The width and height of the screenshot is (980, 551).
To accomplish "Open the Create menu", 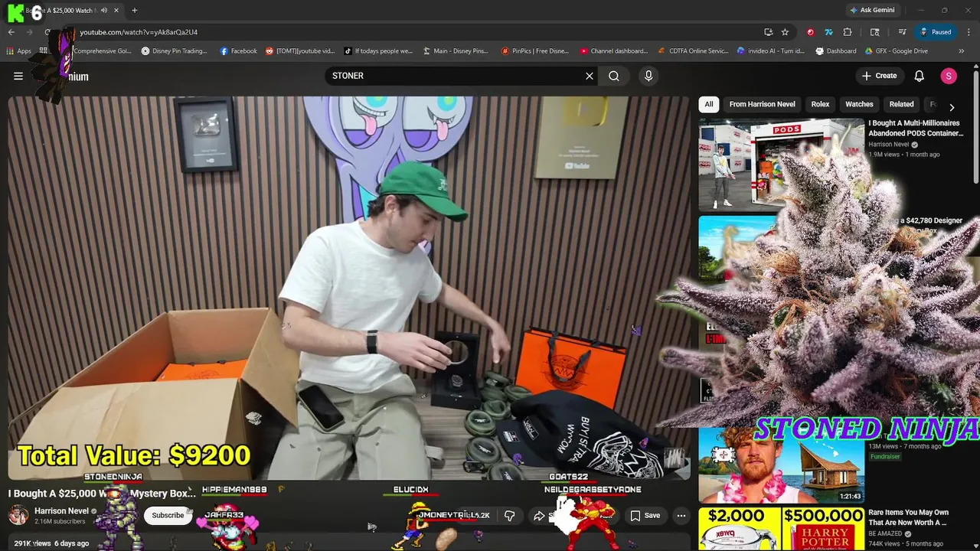I will click(x=879, y=76).
